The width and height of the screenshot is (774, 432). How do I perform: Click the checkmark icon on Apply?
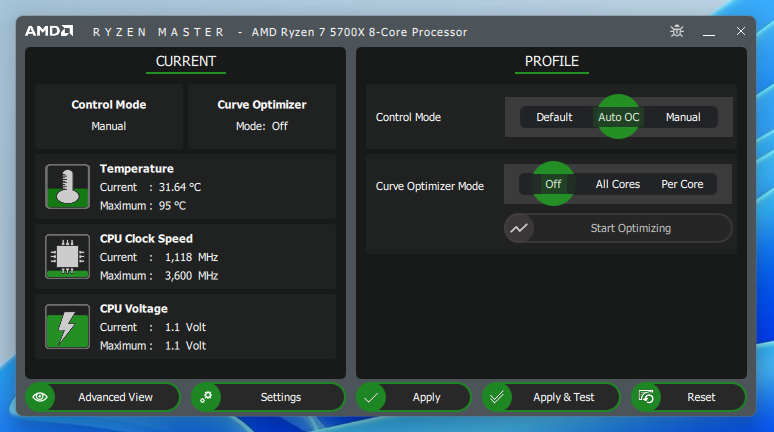pyautogui.click(x=371, y=397)
